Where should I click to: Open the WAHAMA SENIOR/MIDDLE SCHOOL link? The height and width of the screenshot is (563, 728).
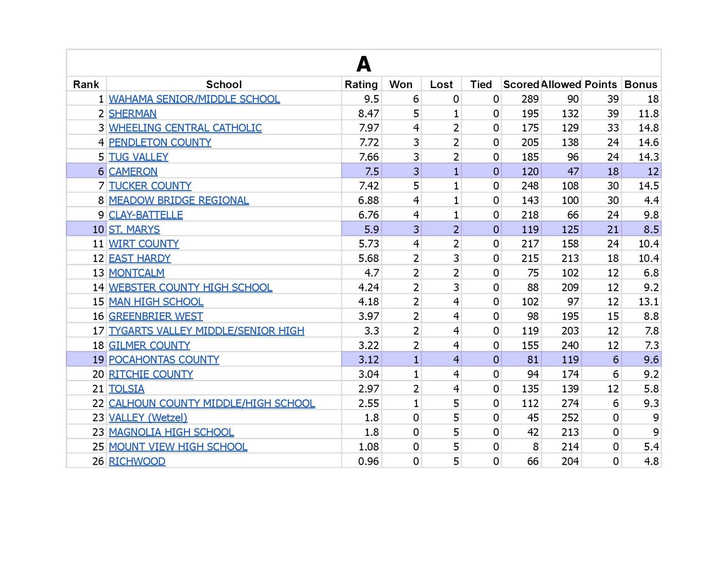pos(194,99)
